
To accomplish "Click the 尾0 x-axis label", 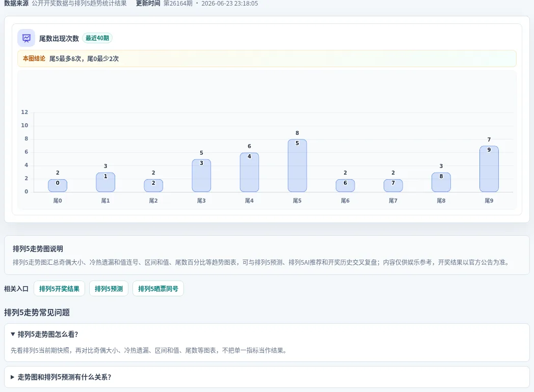I will (x=58, y=201).
